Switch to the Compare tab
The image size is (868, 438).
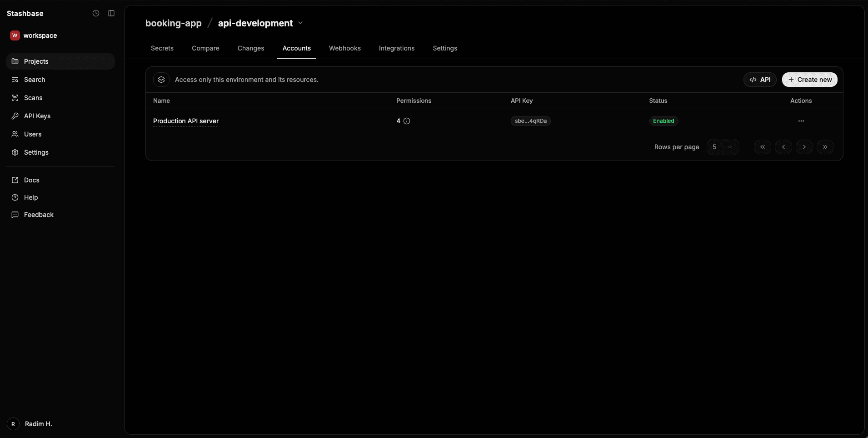point(205,48)
